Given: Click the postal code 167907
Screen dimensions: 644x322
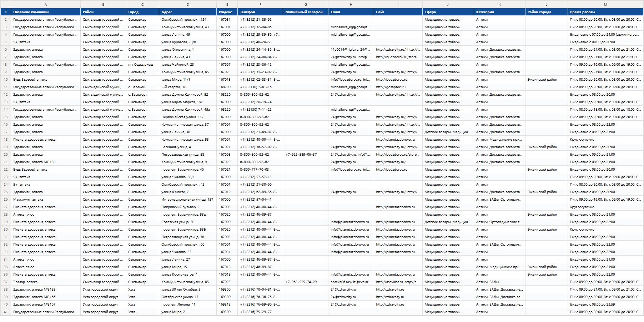Looking at the screenshot, I should coord(227,65).
